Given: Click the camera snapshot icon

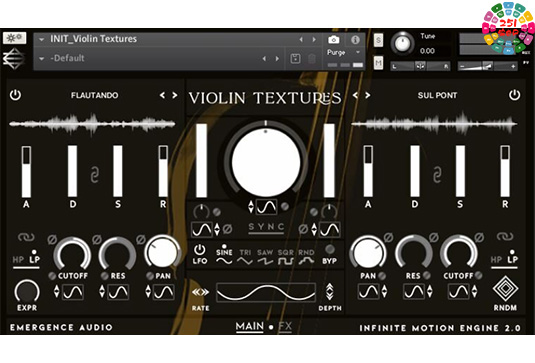Looking at the screenshot, I should pos(333,40).
